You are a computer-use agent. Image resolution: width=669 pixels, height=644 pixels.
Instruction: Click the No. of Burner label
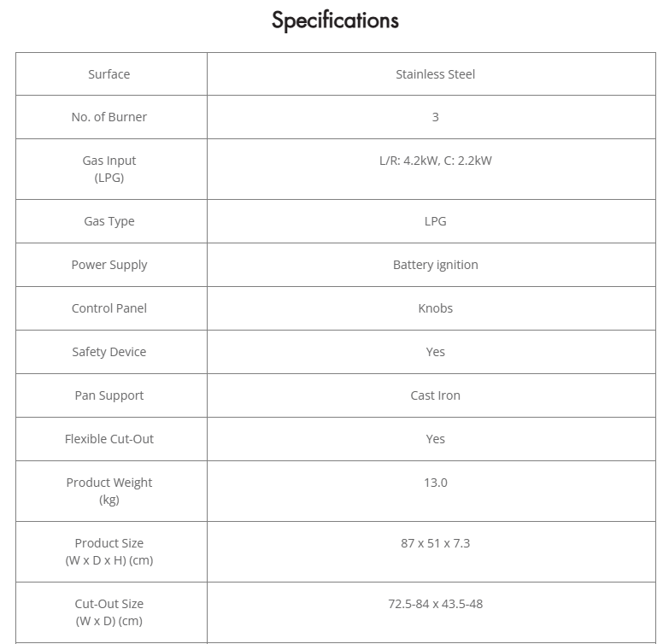[x=109, y=117]
